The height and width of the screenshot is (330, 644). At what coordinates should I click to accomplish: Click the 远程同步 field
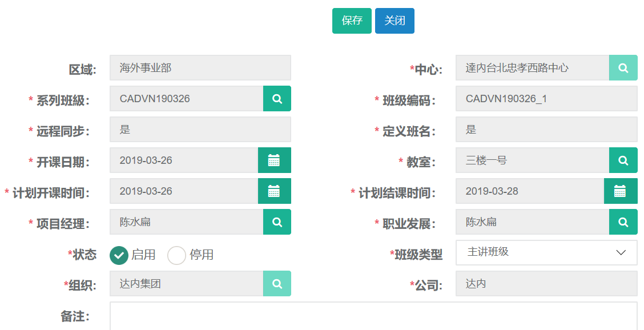coord(200,130)
